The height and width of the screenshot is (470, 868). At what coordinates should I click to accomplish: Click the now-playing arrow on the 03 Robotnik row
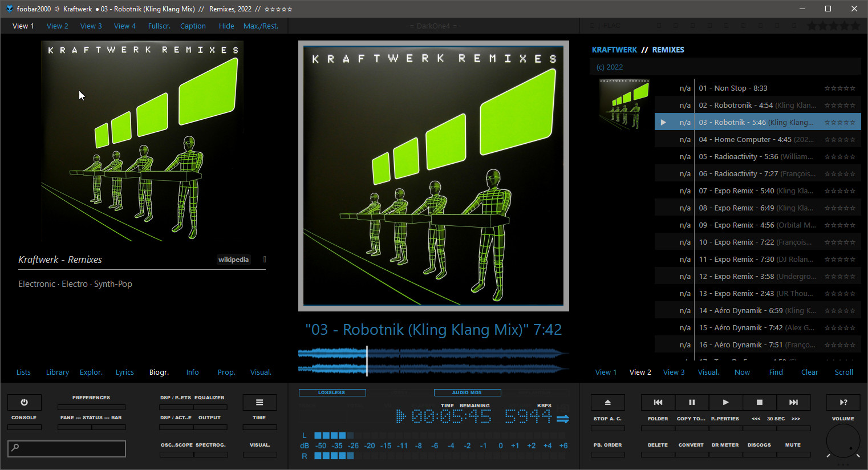(x=663, y=122)
